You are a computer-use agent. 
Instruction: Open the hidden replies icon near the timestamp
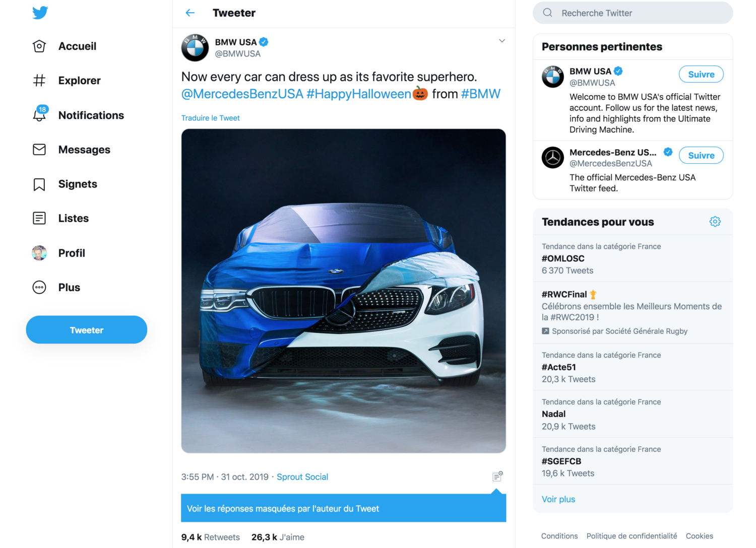497,475
